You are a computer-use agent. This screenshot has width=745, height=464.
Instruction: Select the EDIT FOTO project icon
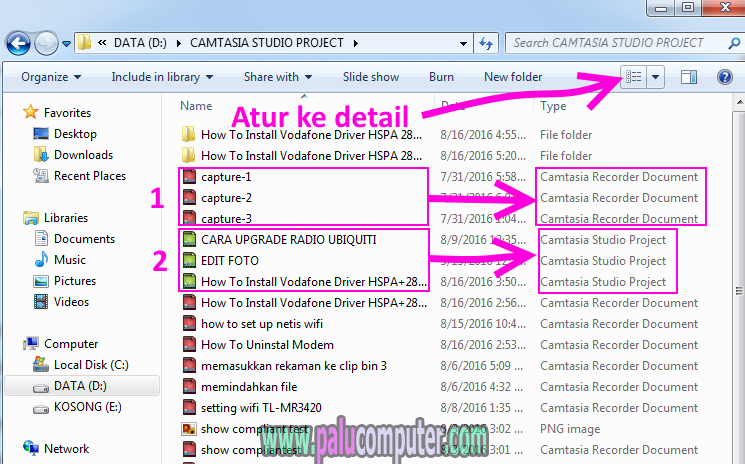(189, 260)
